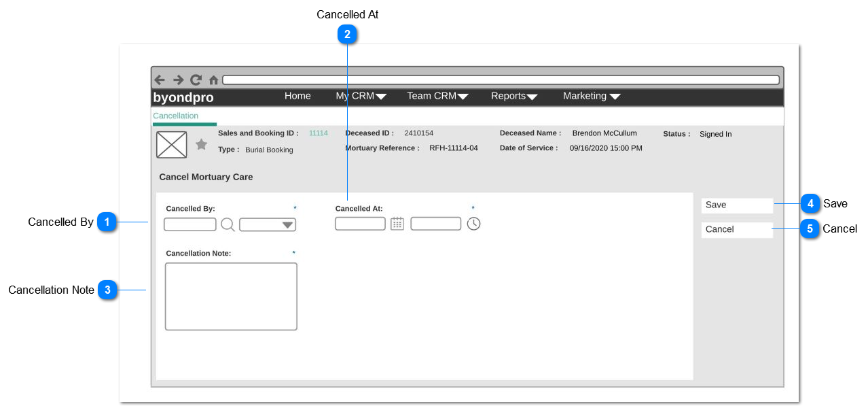Click the Cancel button
This screenshot has width=868, height=408.
coord(737,230)
